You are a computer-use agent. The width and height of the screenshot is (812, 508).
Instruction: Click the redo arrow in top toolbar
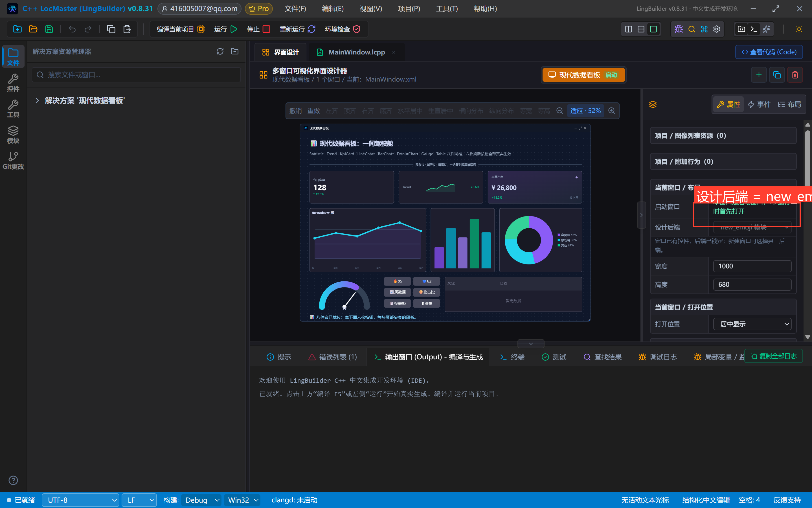coord(88,29)
